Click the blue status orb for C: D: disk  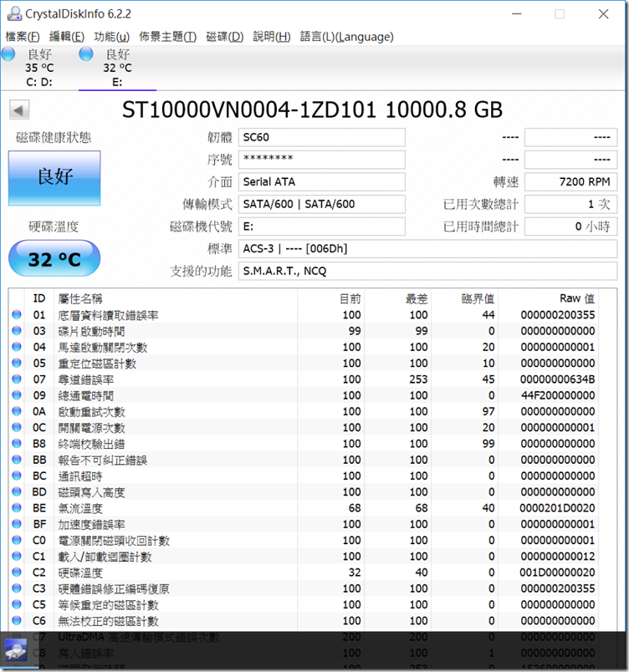8,54
